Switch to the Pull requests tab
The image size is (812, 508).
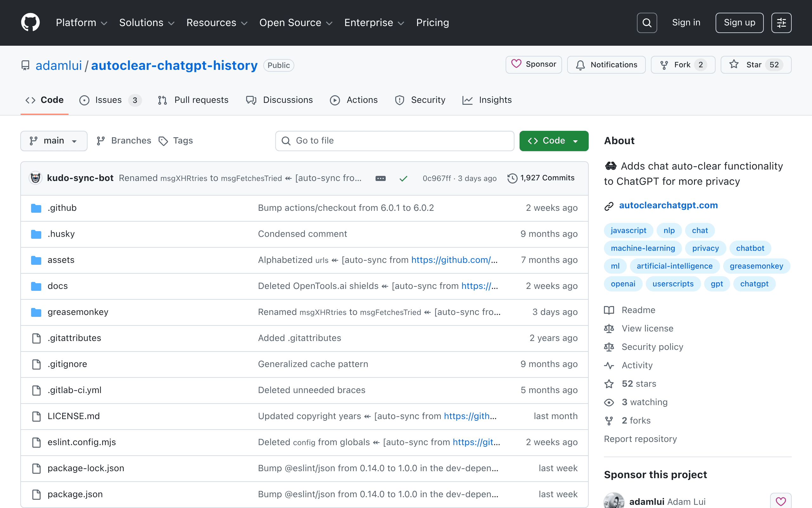coord(193,100)
